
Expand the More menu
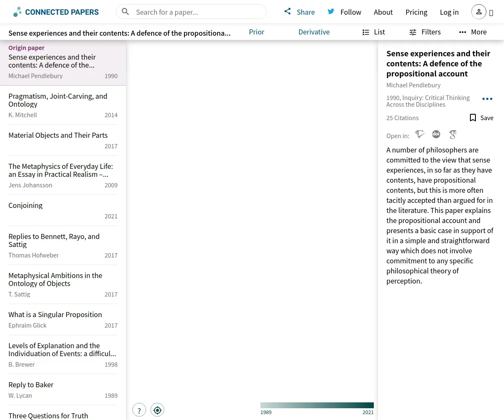click(473, 32)
